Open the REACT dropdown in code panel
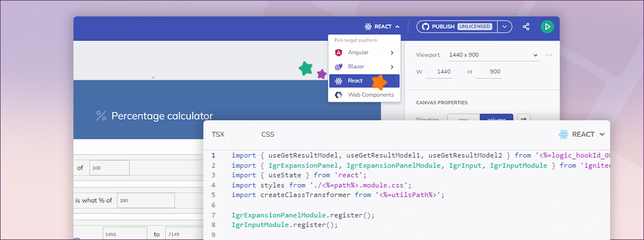 [x=582, y=134]
